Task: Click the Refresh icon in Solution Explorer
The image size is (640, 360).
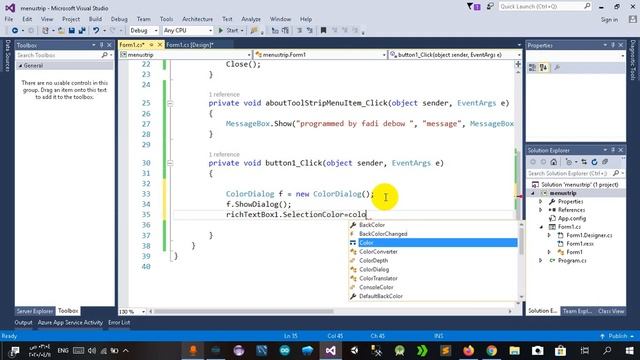Action: click(594, 162)
